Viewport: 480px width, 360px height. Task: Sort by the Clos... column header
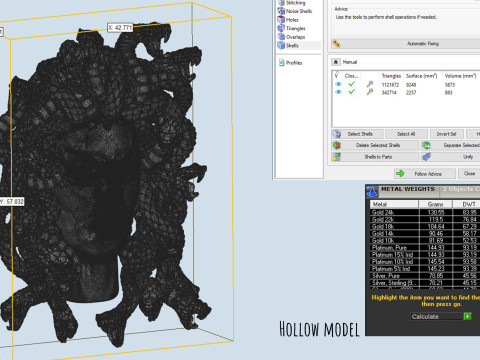point(351,76)
